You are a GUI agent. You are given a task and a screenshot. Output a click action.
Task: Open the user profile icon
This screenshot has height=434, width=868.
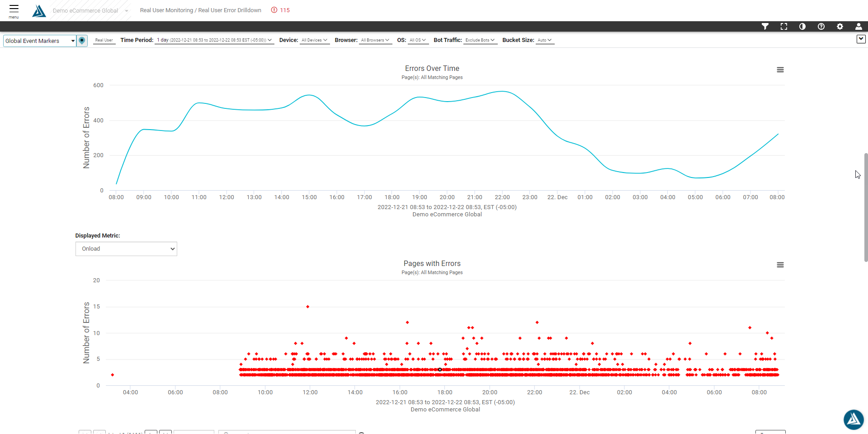859,27
